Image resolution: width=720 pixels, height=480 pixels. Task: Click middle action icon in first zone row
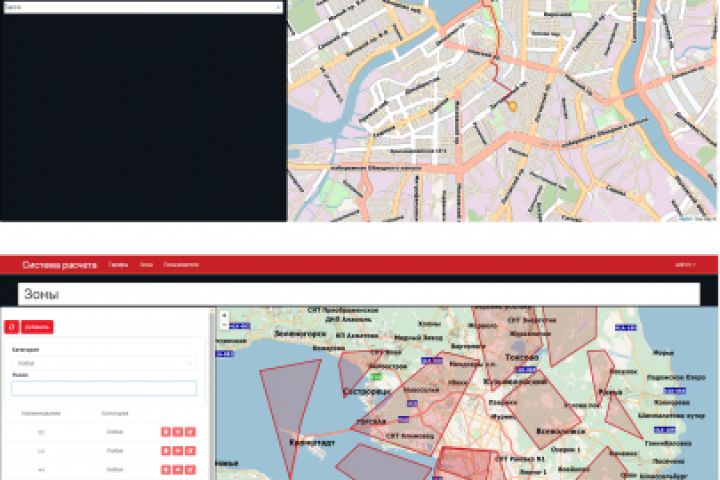click(178, 432)
